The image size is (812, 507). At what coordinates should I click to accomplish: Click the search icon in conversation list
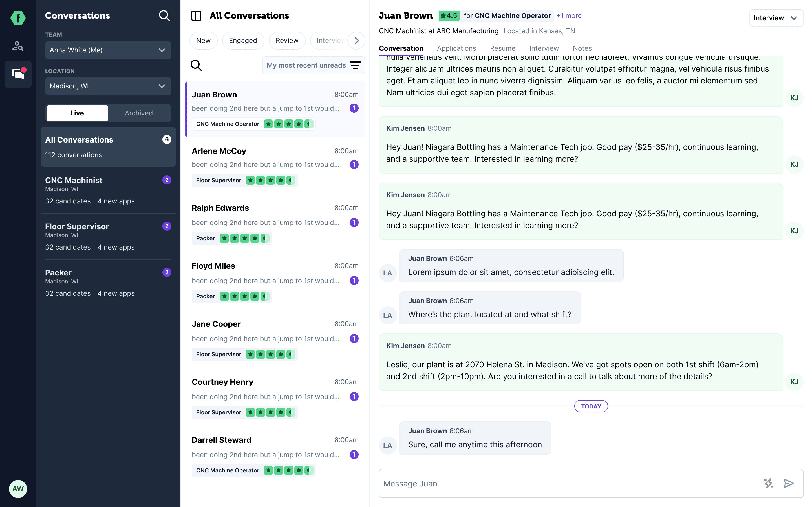coord(196,65)
